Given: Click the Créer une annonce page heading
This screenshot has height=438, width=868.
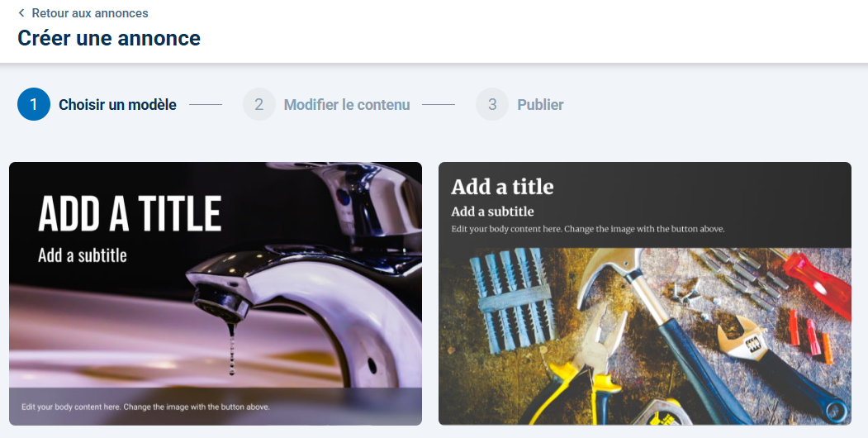Looking at the screenshot, I should tap(109, 38).
